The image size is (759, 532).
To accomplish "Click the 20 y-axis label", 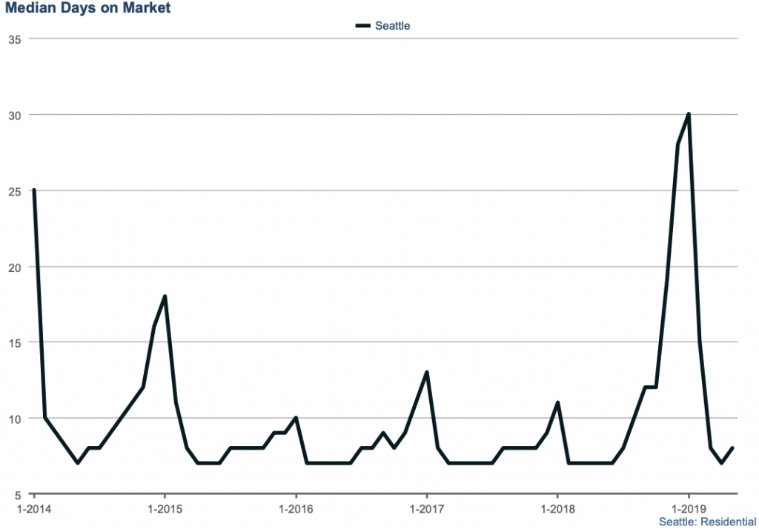I will point(14,267).
